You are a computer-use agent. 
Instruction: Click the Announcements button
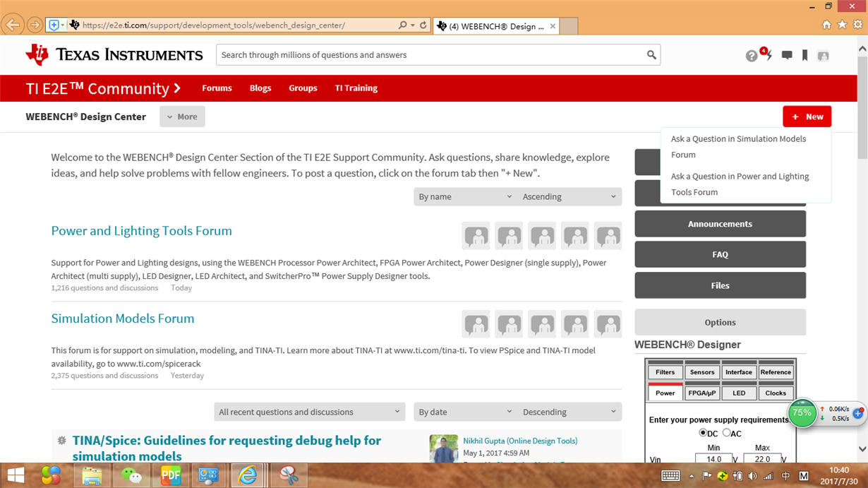click(720, 224)
